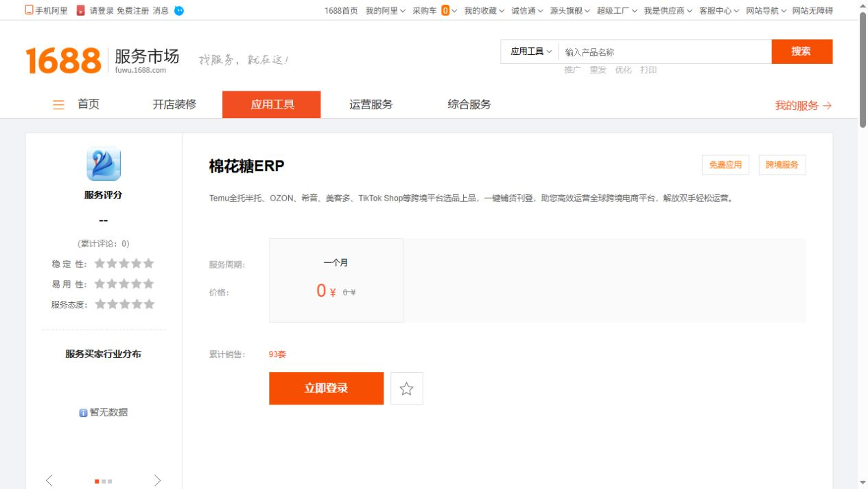
Task: Click the 服务市场 title text
Action: (147, 56)
